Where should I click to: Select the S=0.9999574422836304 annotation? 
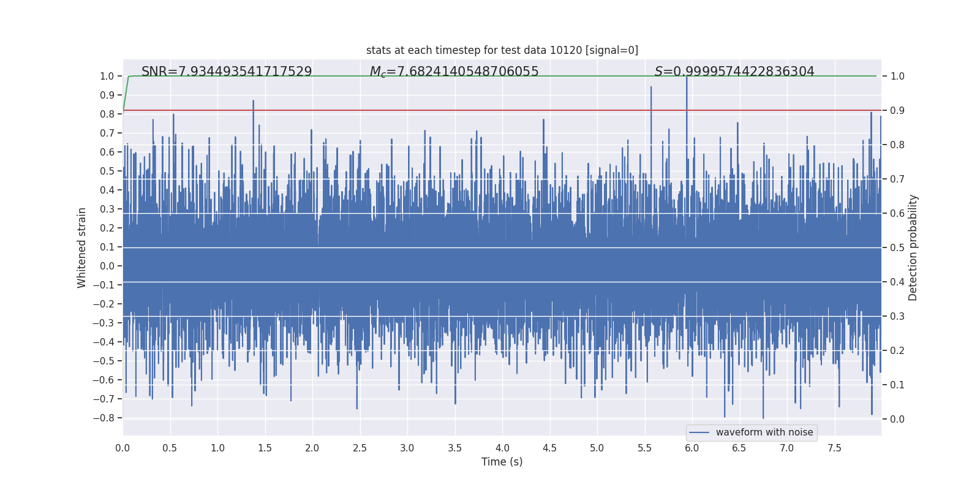(x=734, y=72)
